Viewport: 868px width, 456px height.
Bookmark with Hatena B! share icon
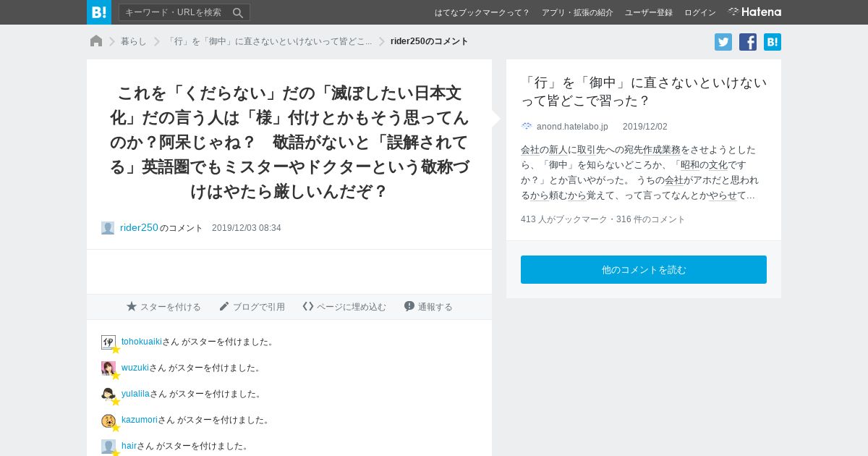click(773, 42)
